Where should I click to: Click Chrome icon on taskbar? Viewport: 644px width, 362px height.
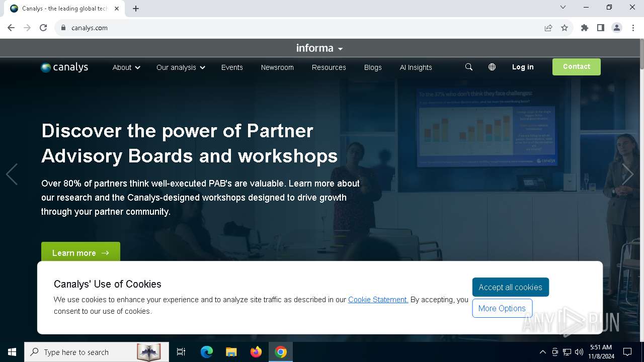[281, 352]
